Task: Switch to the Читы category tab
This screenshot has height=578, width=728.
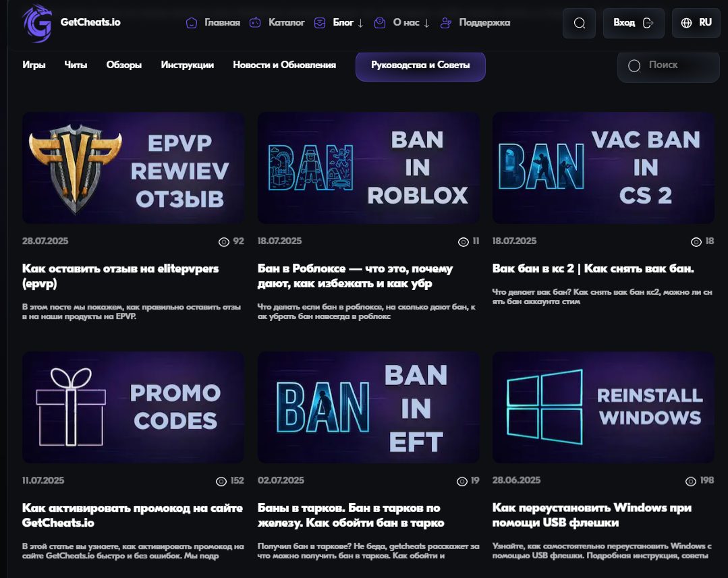Action: click(x=76, y=65)
